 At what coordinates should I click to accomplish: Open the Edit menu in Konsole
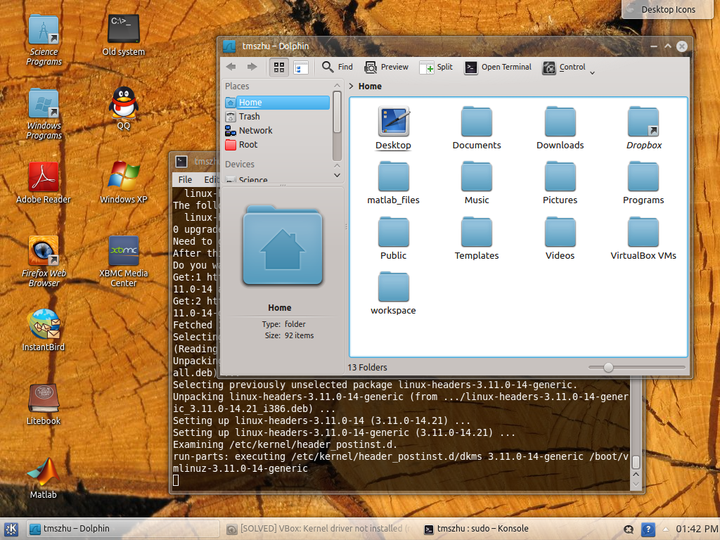coord(211,180)
